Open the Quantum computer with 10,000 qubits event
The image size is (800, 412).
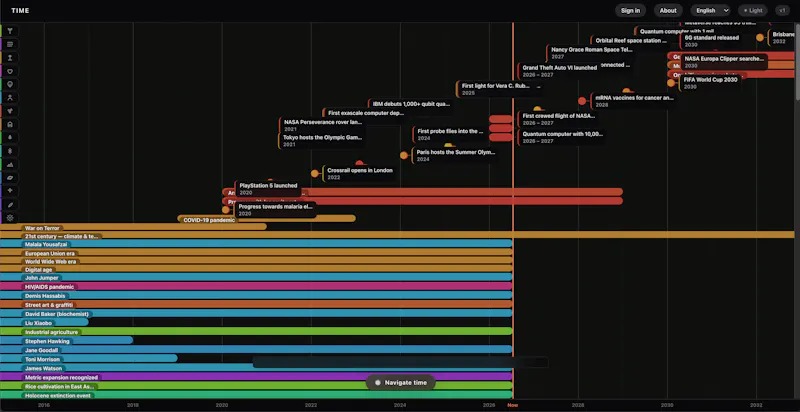(562, 137)
